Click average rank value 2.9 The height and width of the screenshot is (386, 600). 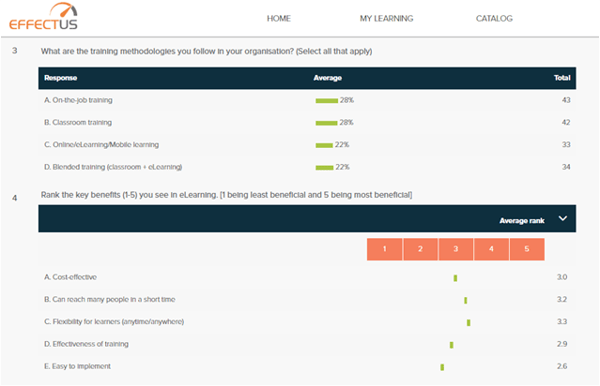click(562, 344)
